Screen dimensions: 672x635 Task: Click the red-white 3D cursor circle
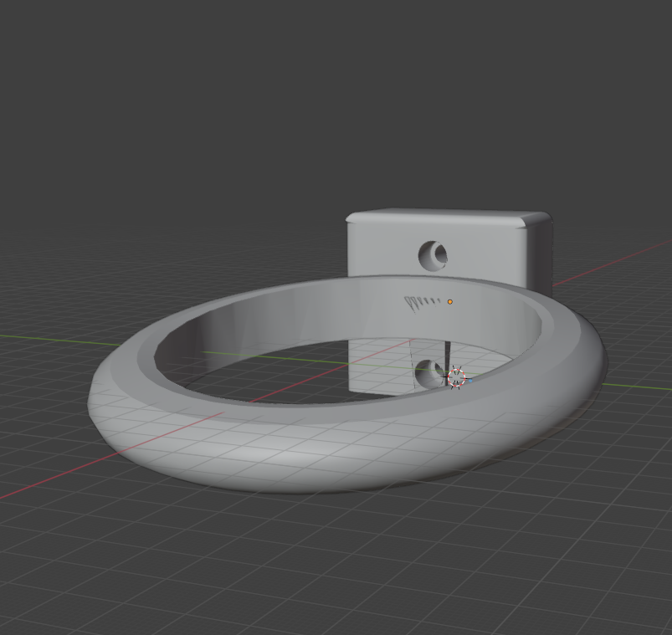tap(456, 377)
